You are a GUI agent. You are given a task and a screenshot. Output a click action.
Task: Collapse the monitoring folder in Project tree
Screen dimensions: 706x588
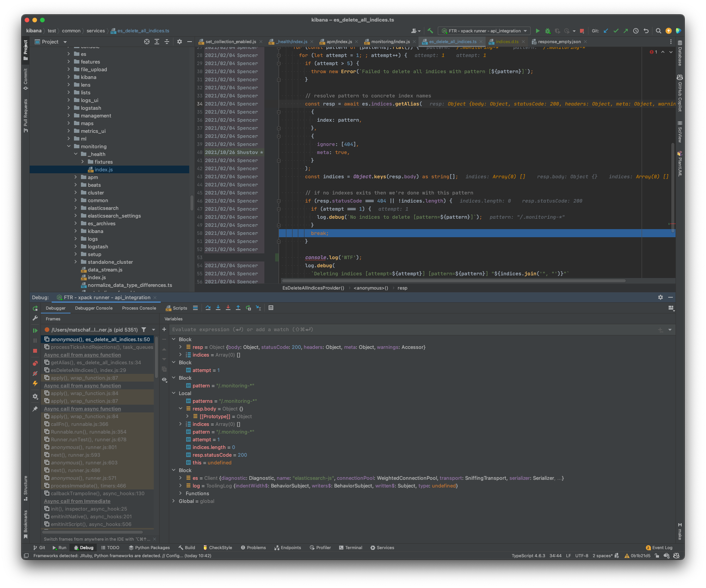coord(69,146)
